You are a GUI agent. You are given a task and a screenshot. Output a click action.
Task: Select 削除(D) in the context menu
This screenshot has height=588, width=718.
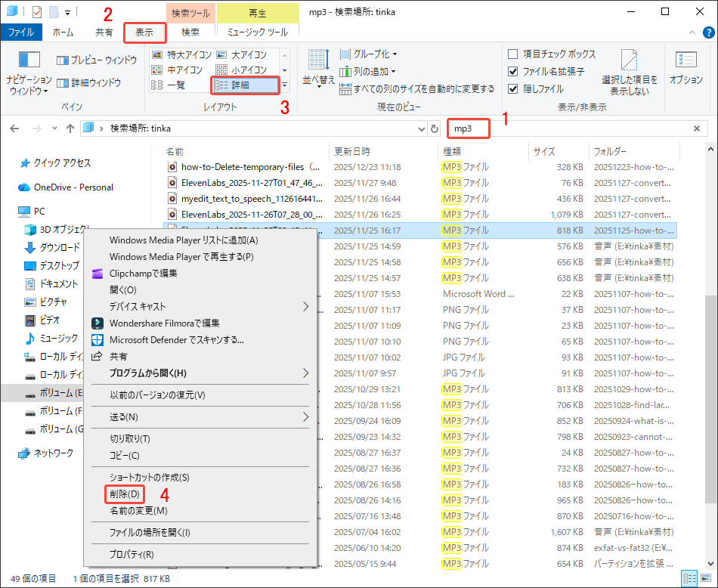click(124, 494)
